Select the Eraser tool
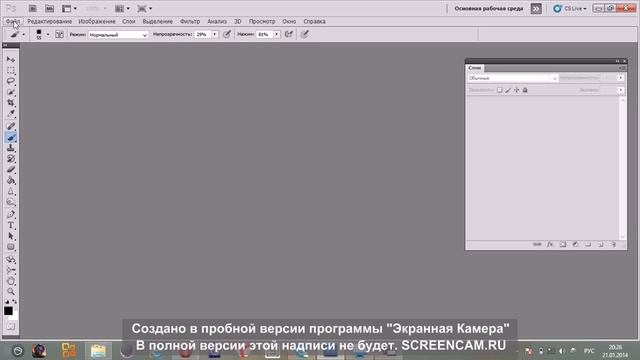Viewport: 640px width, 360px height. point(11,169)
